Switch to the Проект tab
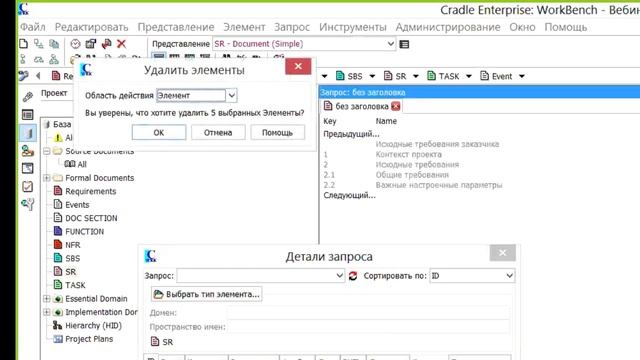 click(54, 93)
